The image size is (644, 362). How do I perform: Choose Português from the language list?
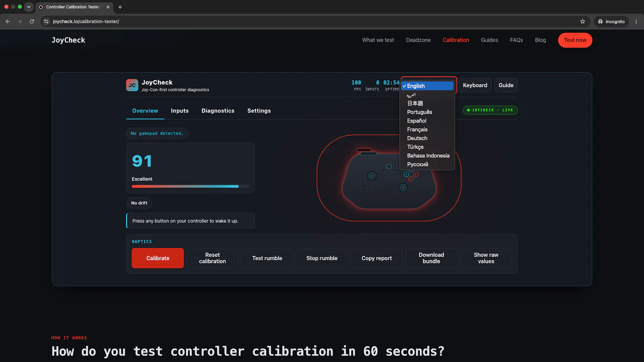[x=427, y=112]
